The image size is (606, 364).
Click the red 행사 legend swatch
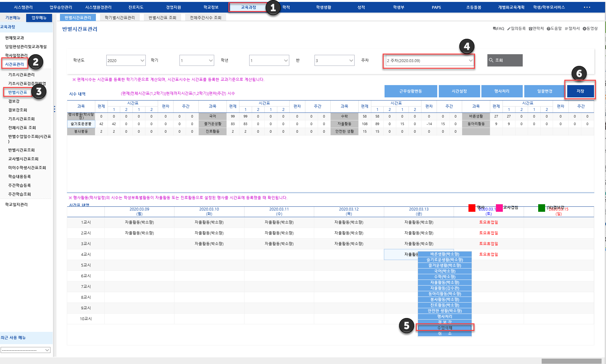click(472, 208)
